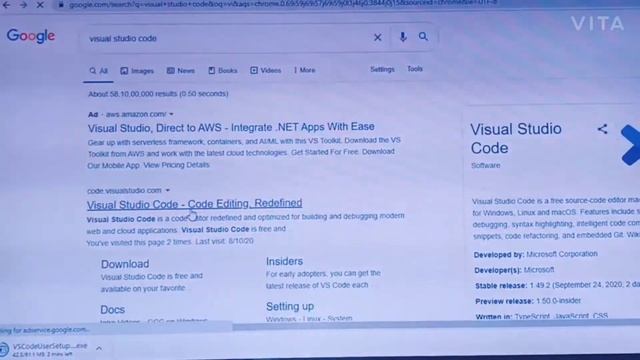This screenshot has height=360, width=640.
Task: Switch to the Images tab
Action: pyautogui.click(x=137, y=71)
